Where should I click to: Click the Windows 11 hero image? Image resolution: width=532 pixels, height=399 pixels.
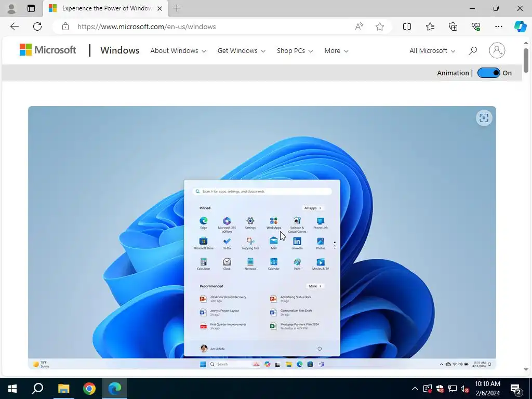[262, 237]
